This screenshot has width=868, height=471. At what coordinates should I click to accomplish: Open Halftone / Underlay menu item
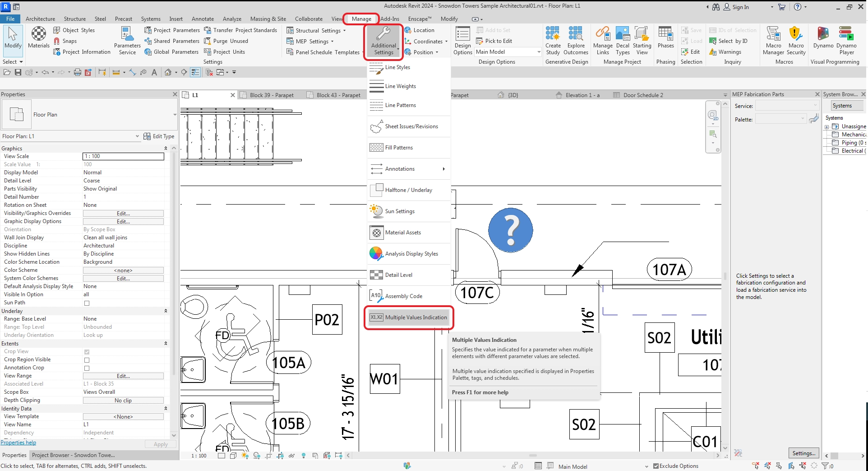(409, 190)
